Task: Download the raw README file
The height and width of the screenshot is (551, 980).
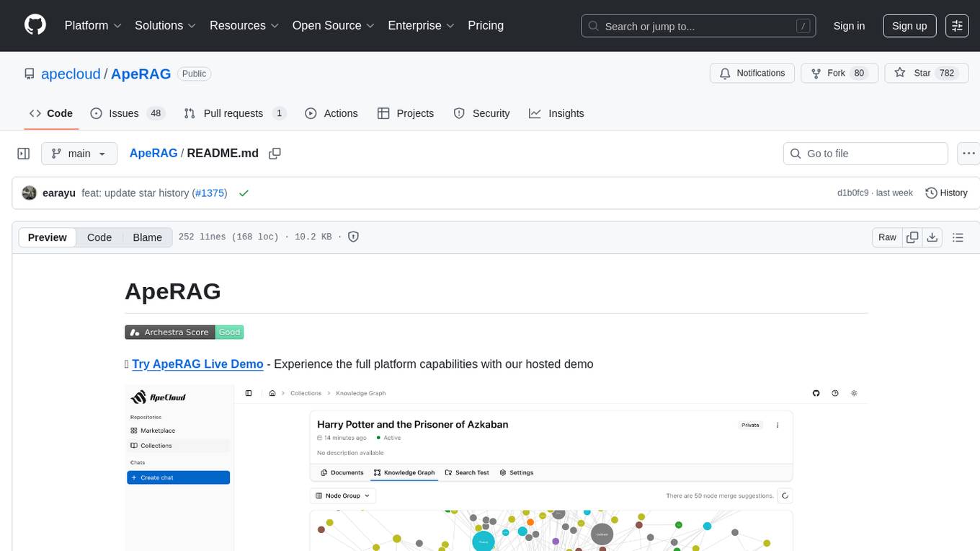Action: [x=932, y=237]
